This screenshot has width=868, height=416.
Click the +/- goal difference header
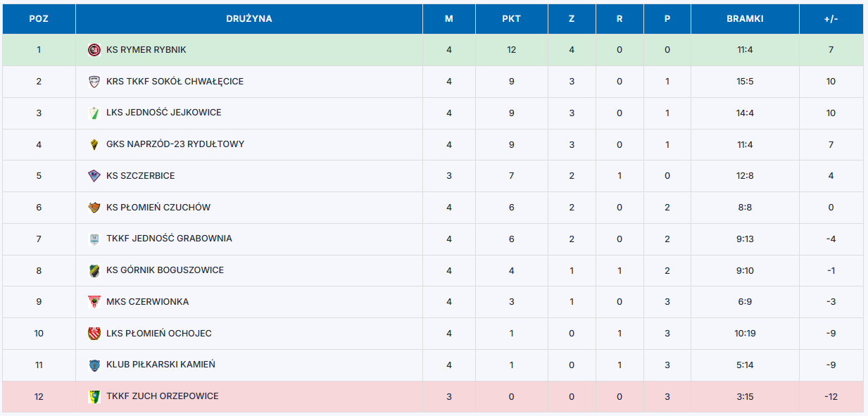(831, 19)
